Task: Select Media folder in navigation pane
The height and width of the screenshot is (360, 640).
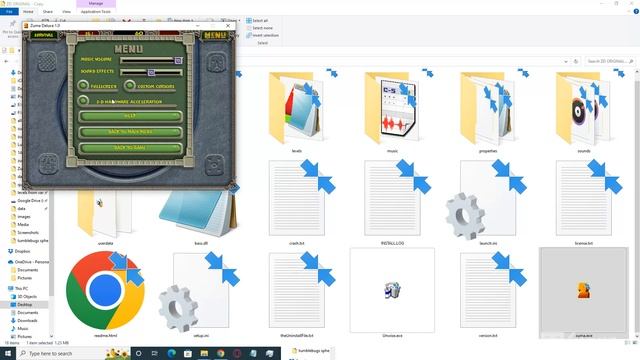Action: pos(21,224)
